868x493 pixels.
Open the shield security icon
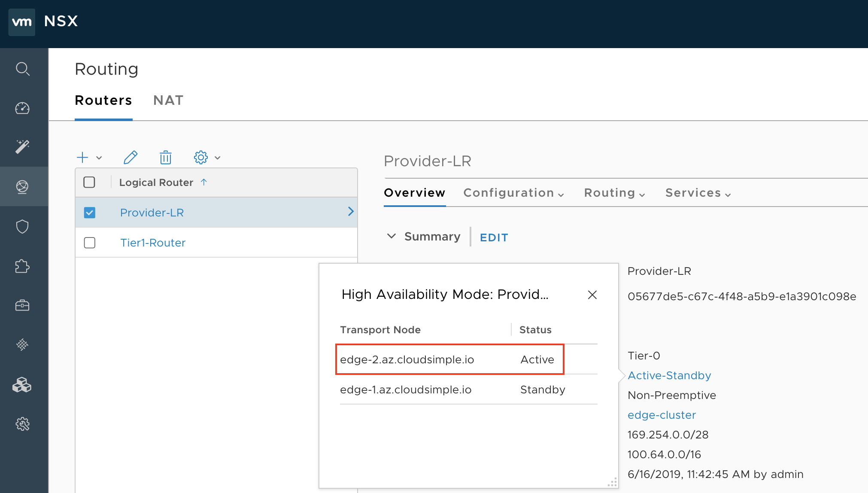click(22, 226)
